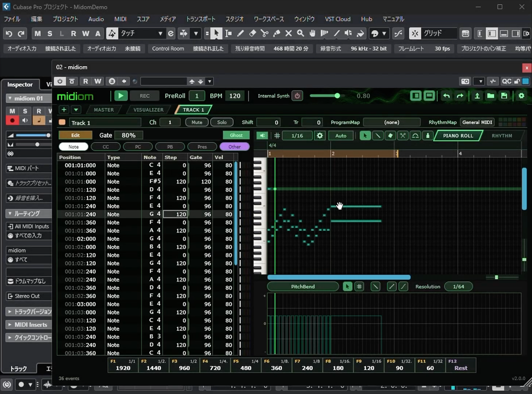Select the Cubase Erase tool

[252, 34]
